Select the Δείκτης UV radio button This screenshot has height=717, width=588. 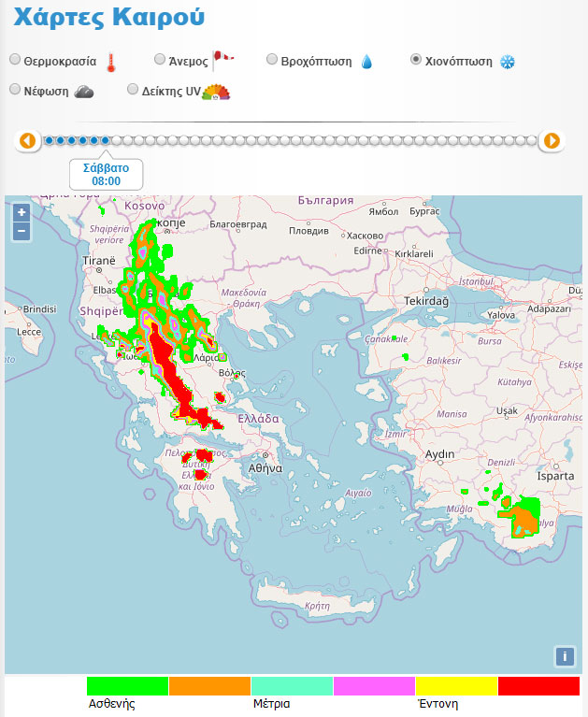[x=133, y=89]
